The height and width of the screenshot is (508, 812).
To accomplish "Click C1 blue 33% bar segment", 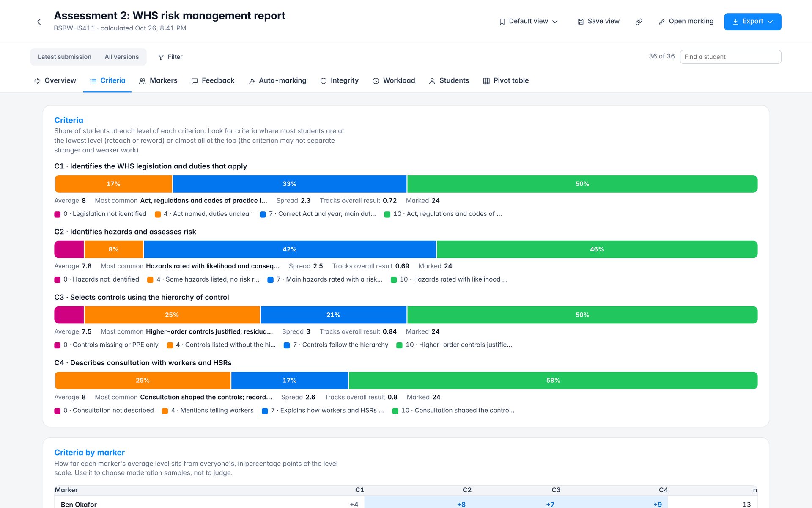I will click(290, 184).
